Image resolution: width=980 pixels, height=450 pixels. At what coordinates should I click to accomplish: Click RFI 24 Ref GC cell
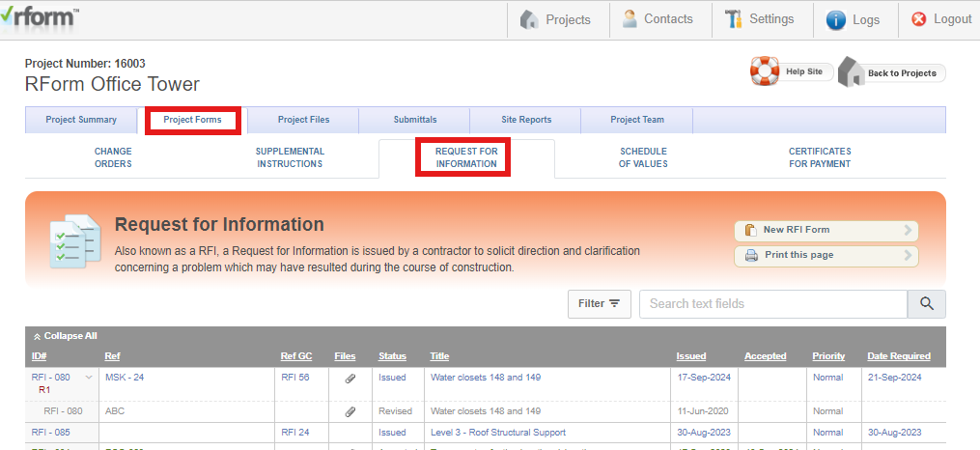[x=295, y=433]
